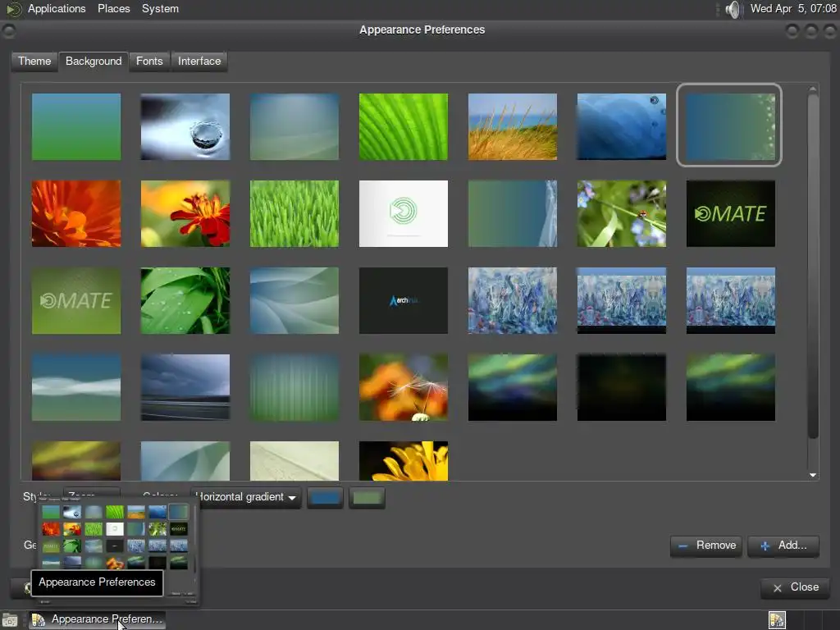840x630 pixels.
Task: Open the Horizontal gradient dropdown
Action: point(246,497)
